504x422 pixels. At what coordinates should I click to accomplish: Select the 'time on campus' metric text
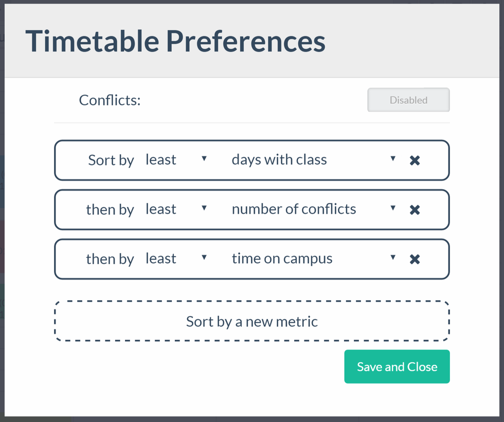click(x=282, y=259)
